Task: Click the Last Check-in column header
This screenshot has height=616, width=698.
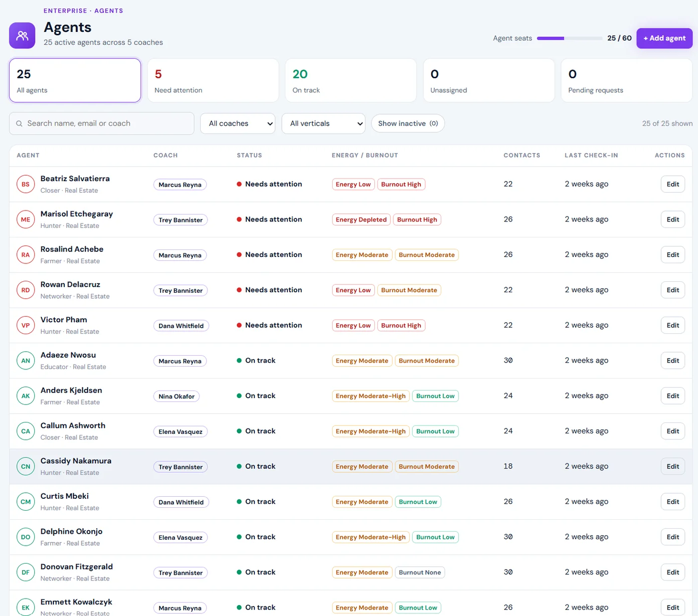Action: (x=591, y=156)
